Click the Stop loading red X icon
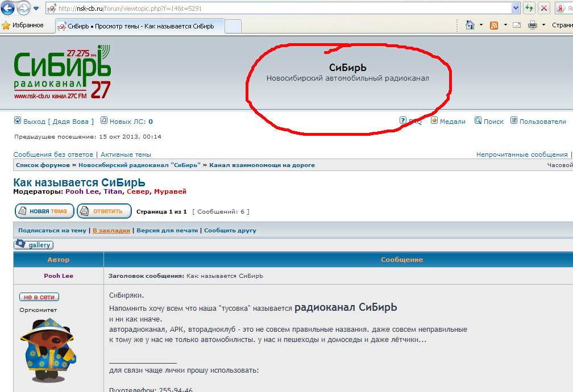The height and width of the screenshot is (392, 573). (x=544, y=8)
